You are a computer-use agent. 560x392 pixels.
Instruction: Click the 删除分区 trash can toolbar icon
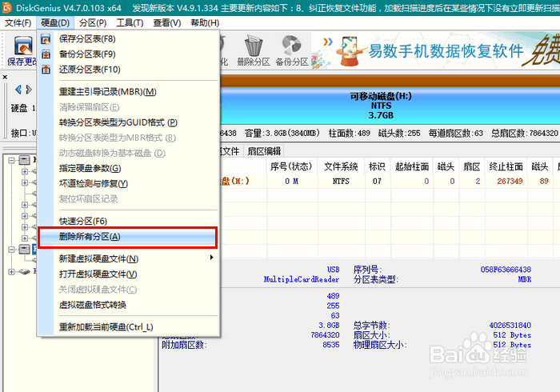254,46
